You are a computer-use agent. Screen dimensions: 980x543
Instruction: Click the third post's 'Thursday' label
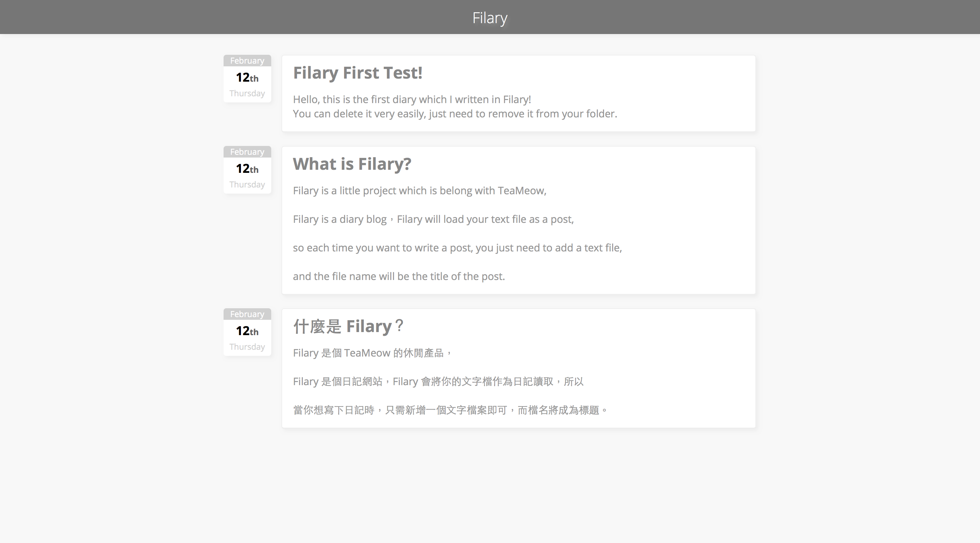[x=247, y=347]
